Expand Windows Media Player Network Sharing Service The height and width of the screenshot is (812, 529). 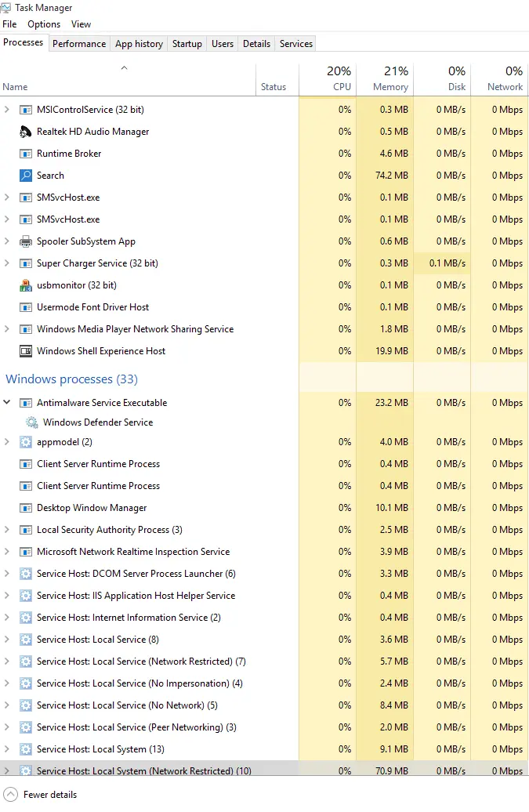point(7,329)
